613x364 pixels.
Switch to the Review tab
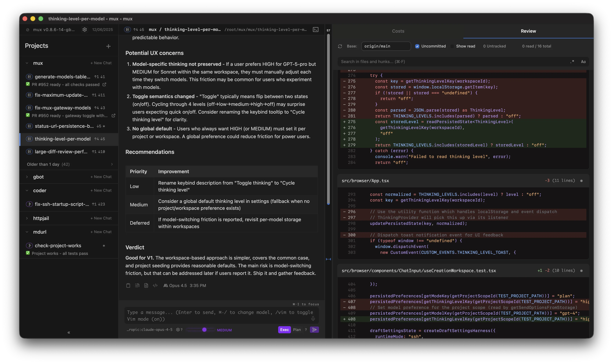tap(528, 31)
